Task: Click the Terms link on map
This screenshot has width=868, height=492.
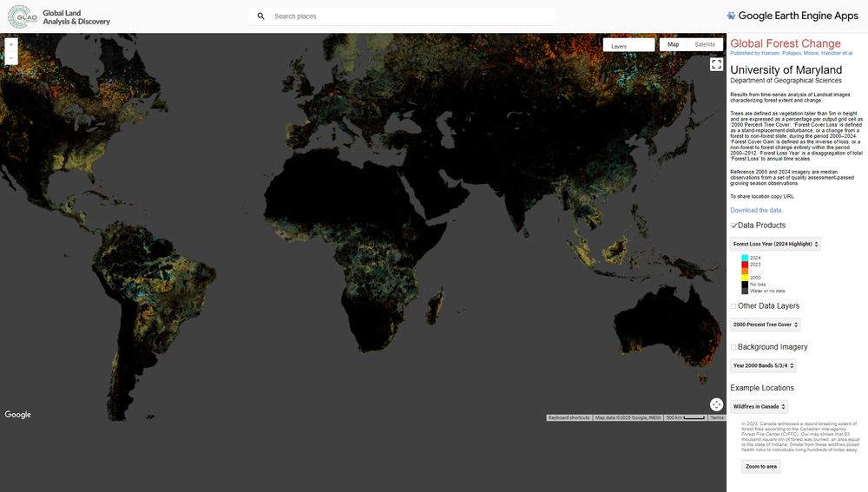Action: (717, 418)
